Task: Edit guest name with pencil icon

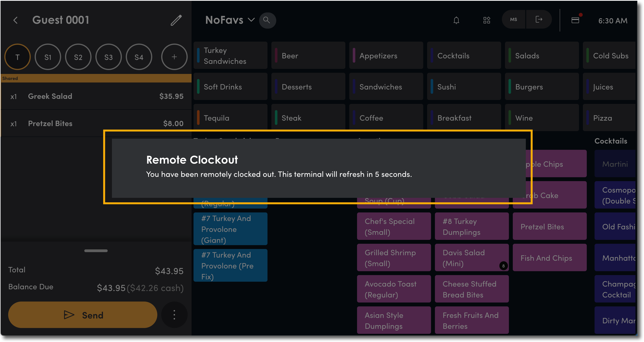Action: [x=176, y=20]
